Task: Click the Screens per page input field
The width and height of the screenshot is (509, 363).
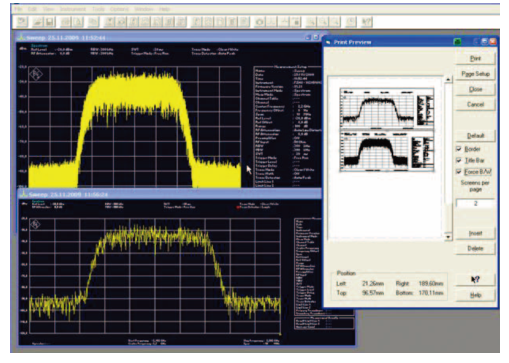Action: click(x=475, y=203)
